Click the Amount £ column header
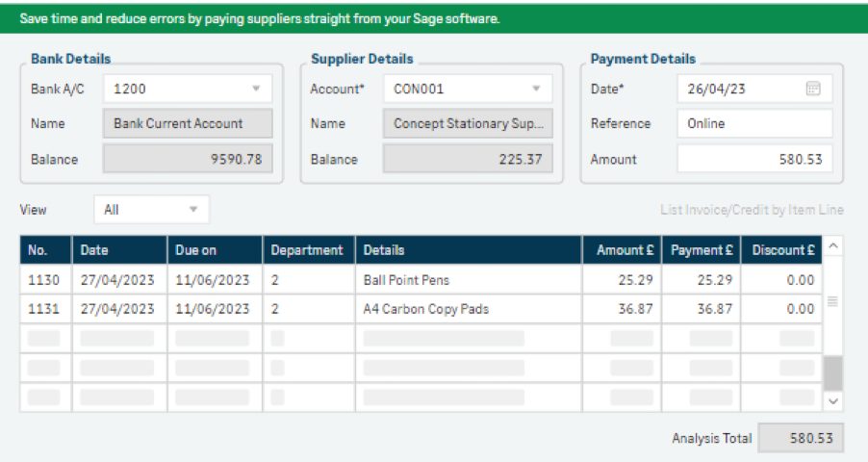868x462 pixels. pyautogui.click(x=623, y=250)
